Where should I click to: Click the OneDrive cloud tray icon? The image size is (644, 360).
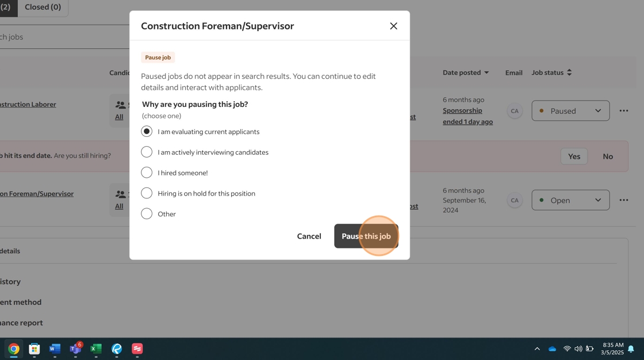[x=552, y=348]
